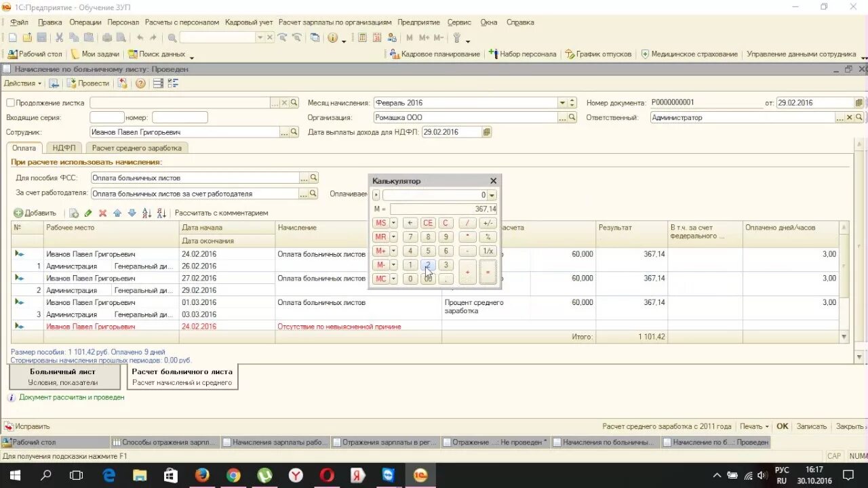Open the calendar toolbar icon
Image resolution: width=868 pixels, height=488 pixels.
(x=377, y=38)
